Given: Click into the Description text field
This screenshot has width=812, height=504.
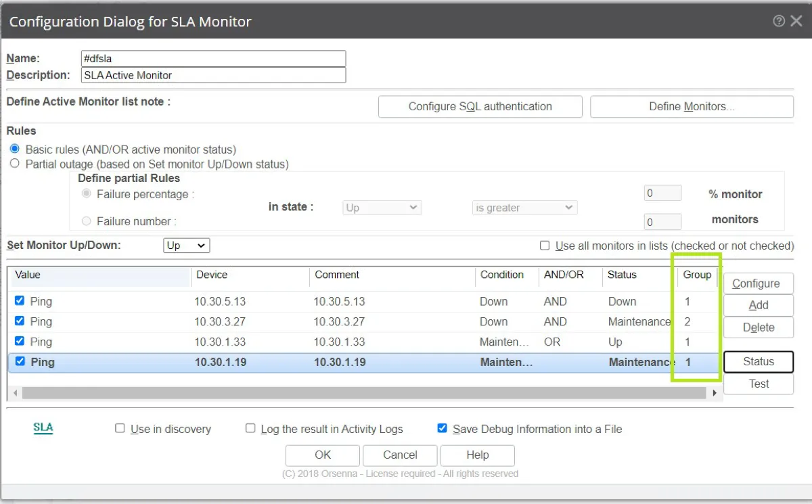Looking at the screenshot, I should pyautogui.click(x=213, y=75).
